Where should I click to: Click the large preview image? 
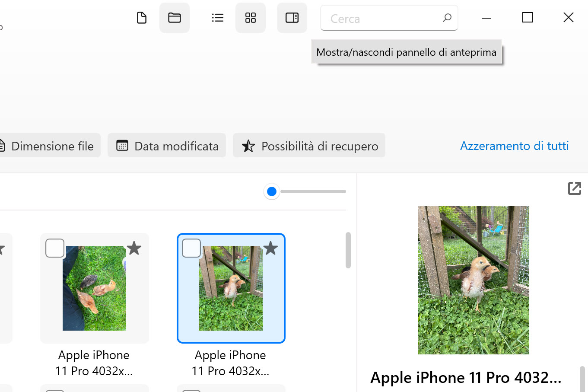click(x=474, y=280)
